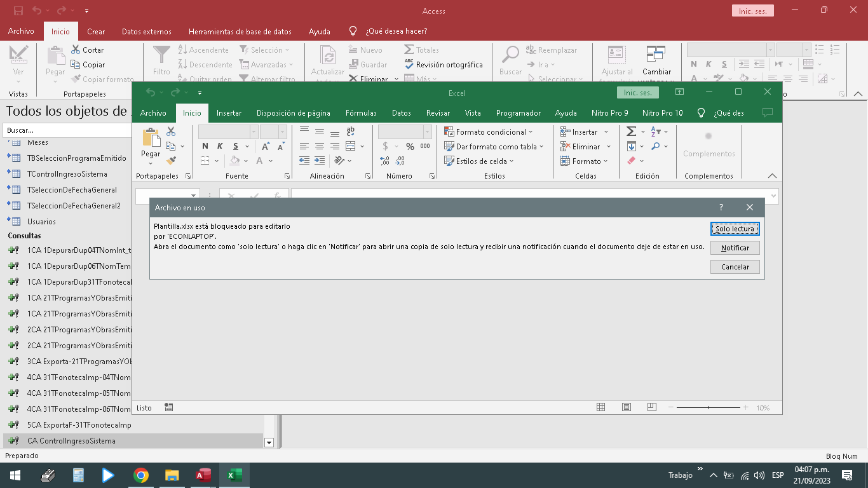
Task: Click the decrease indent icon in Excel
Action: (x=304, y=161)
